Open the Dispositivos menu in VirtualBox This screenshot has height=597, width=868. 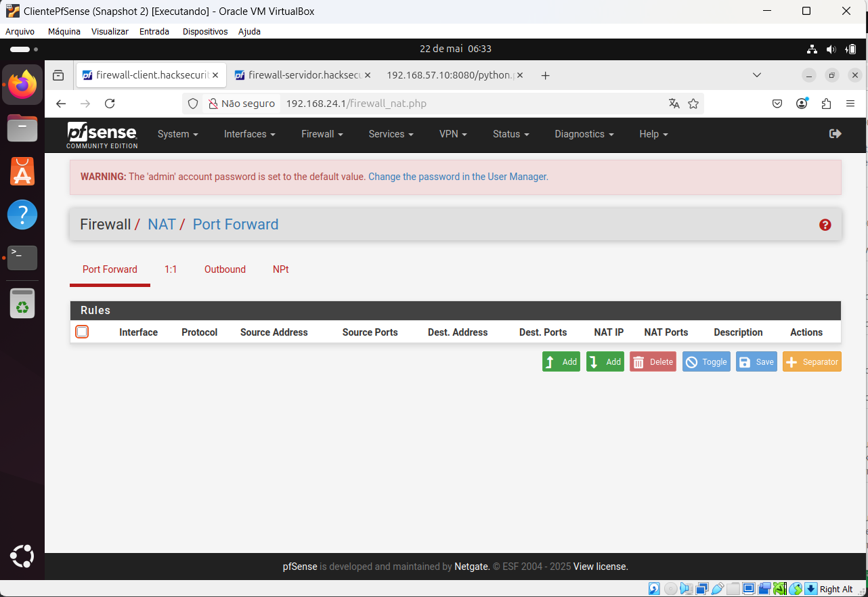pyautogui.click(x=205, y=31)
